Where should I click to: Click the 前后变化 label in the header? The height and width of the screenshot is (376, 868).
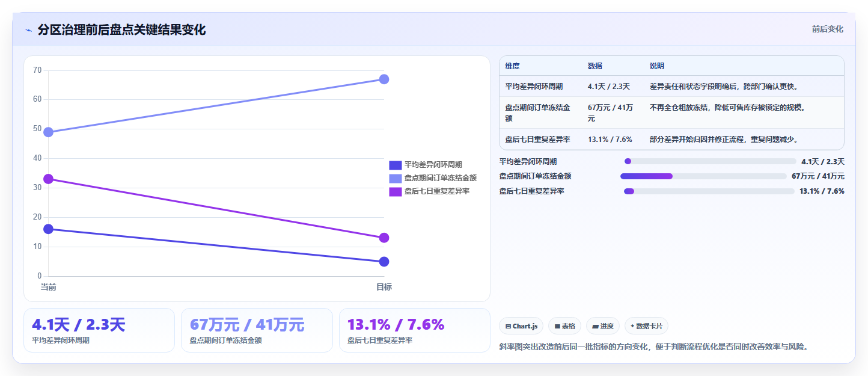click(827, 29)
